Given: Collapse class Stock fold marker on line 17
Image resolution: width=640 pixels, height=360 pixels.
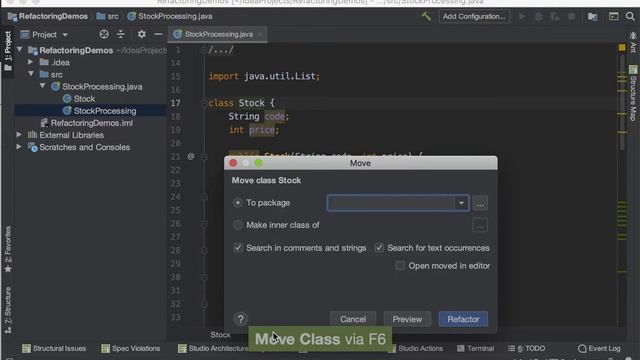Looking at the screenshot, I should point(204,103).
